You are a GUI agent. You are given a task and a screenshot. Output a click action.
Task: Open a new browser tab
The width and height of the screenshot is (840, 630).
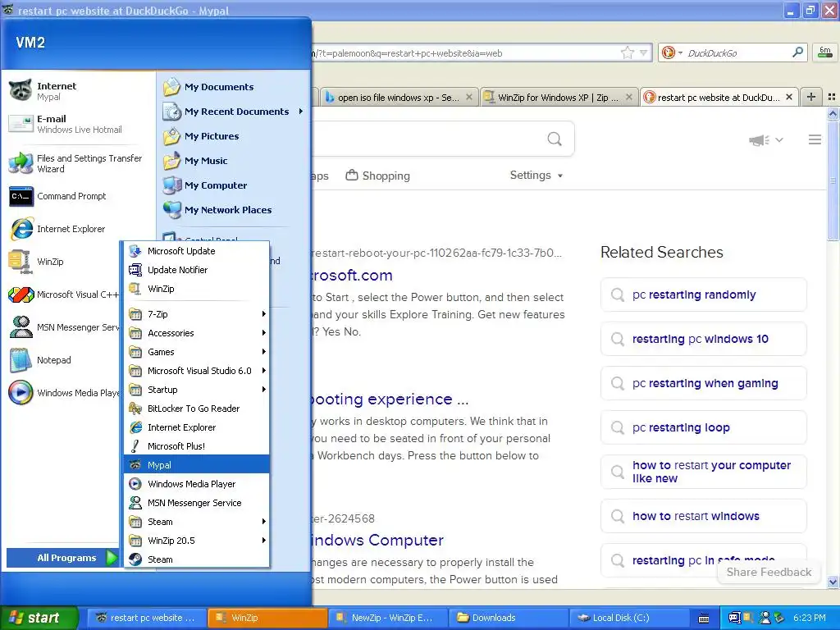point(811,97)
